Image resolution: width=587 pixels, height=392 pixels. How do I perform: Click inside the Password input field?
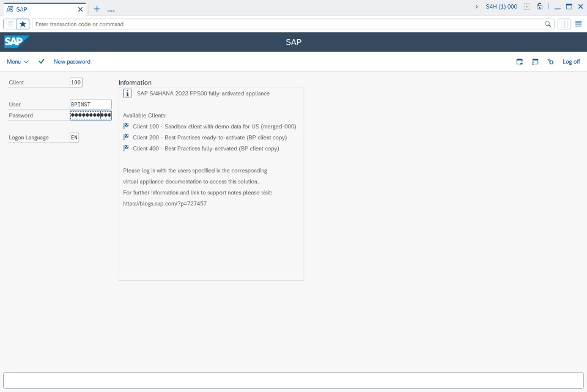pyautogui.click(x=90, y=115)
